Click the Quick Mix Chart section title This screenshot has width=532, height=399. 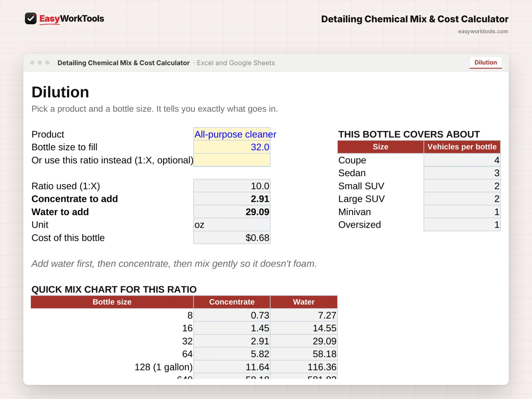click(114, 289)
